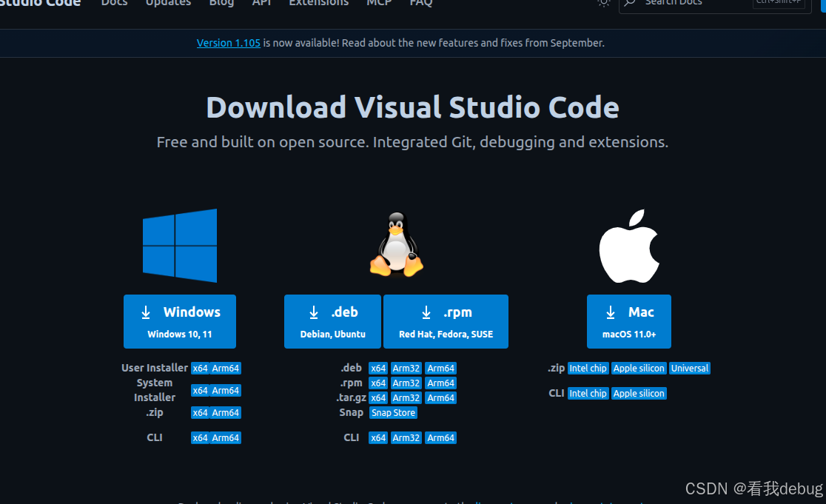This screenshot has height=504, width=826.
Task: Select System Installer x64 for Windows
Action: tap(200, 390)
